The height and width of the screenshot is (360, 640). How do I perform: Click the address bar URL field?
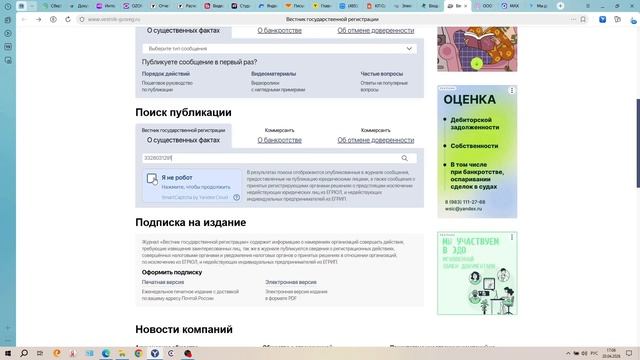point(113,19)
